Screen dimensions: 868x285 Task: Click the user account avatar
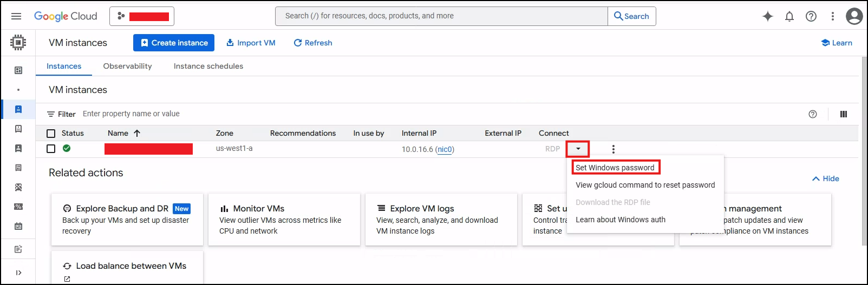point(854,16)
